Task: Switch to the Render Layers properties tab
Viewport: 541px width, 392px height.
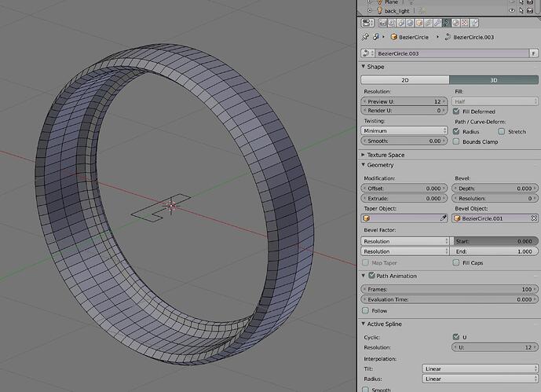Action: coord(392,23)
